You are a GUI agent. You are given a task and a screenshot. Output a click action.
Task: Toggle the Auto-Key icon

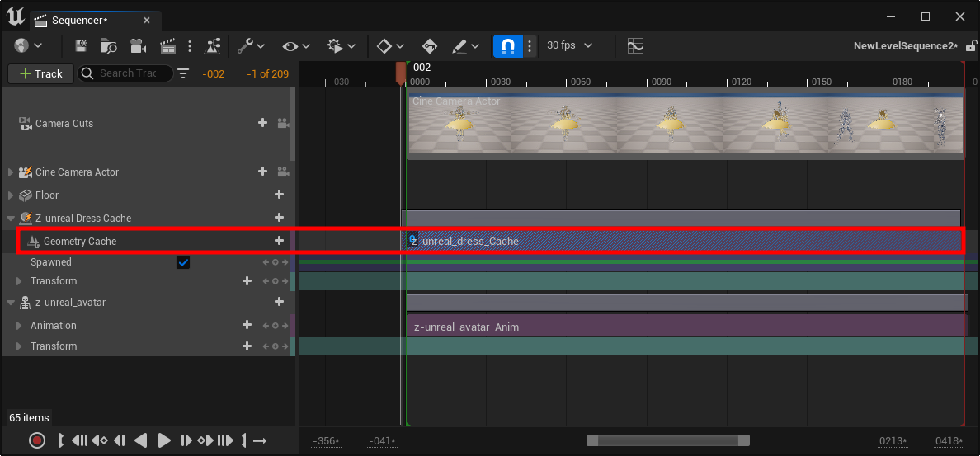pyautogui.click(x=430, y=45)
